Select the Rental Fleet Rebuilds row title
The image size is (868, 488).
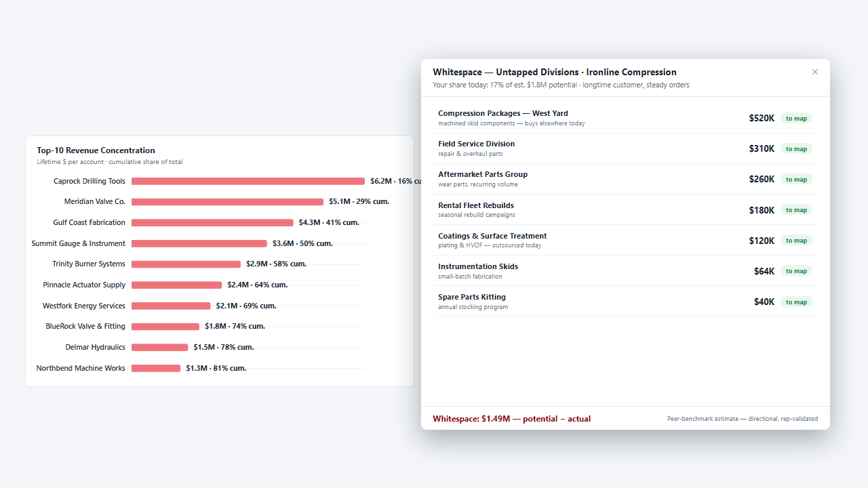pyautogui.click(x=476, y=205)
